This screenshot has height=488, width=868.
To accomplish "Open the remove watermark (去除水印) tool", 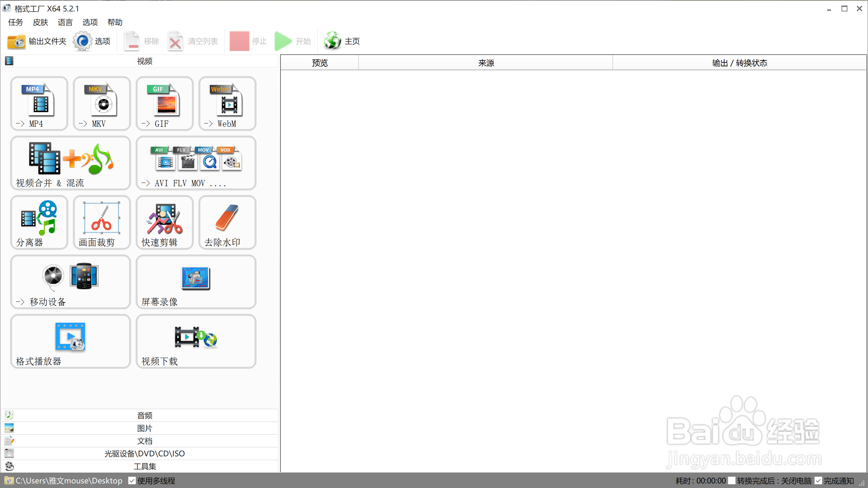I will point(227,222).
